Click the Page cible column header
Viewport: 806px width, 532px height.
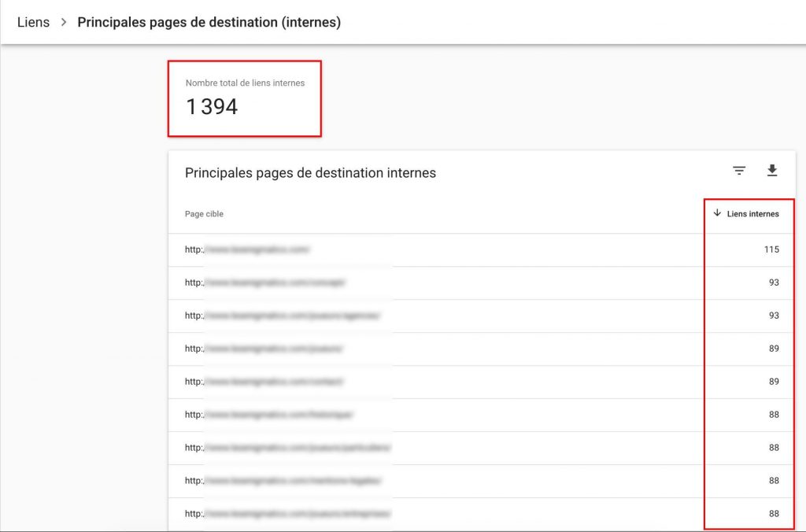[204, 214]
